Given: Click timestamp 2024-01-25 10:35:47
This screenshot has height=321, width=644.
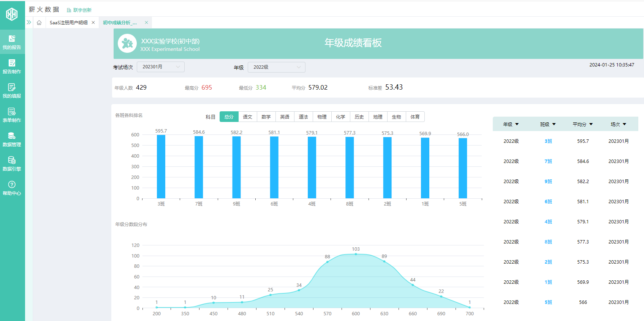Looking at the screenshot, I should 612,65.
